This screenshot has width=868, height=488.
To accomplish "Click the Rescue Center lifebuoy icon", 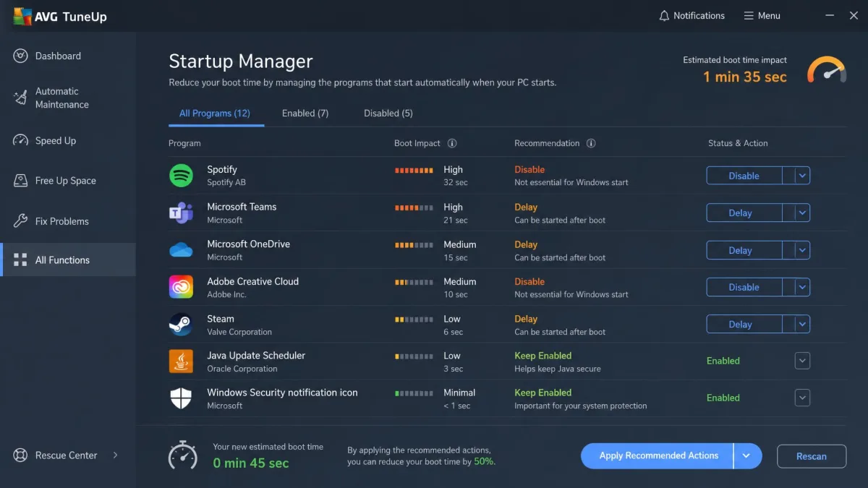I will (20, 455).
